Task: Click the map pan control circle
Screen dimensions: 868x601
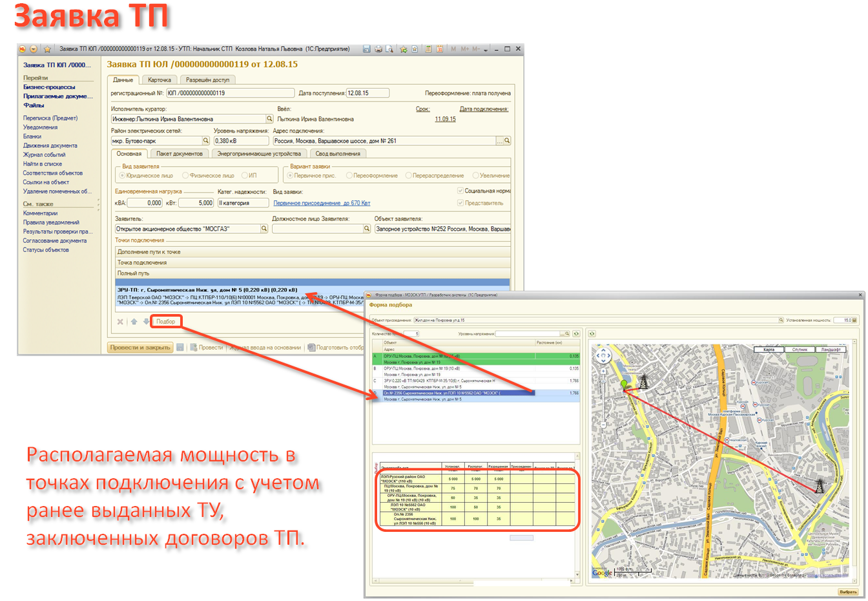Action: [x=603, y=355]
